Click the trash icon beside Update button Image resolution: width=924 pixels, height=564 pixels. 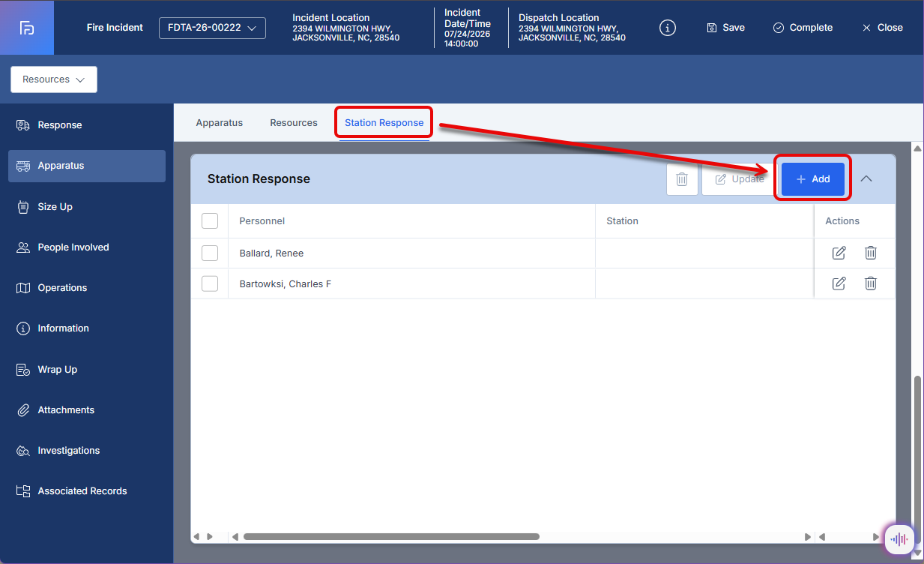click(682, 179)
